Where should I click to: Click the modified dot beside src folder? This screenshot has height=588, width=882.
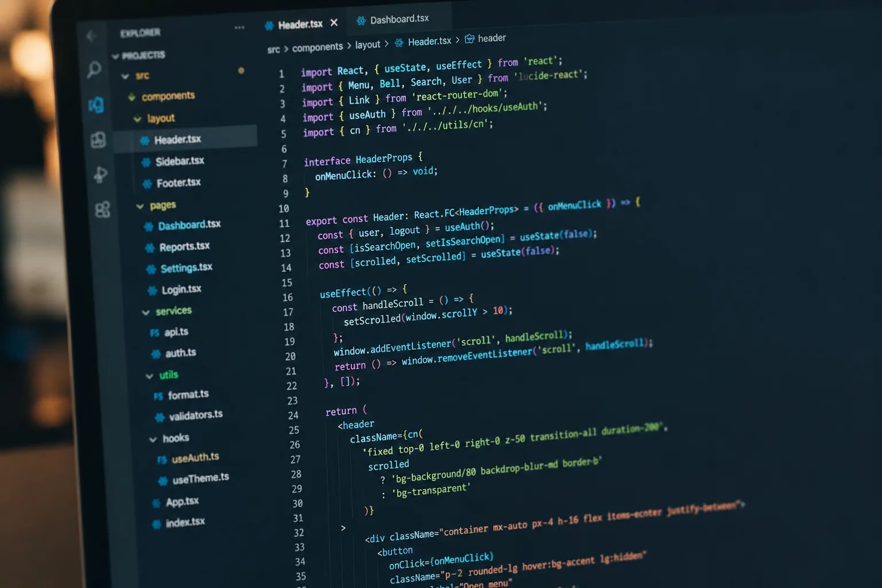click(241, 71)
